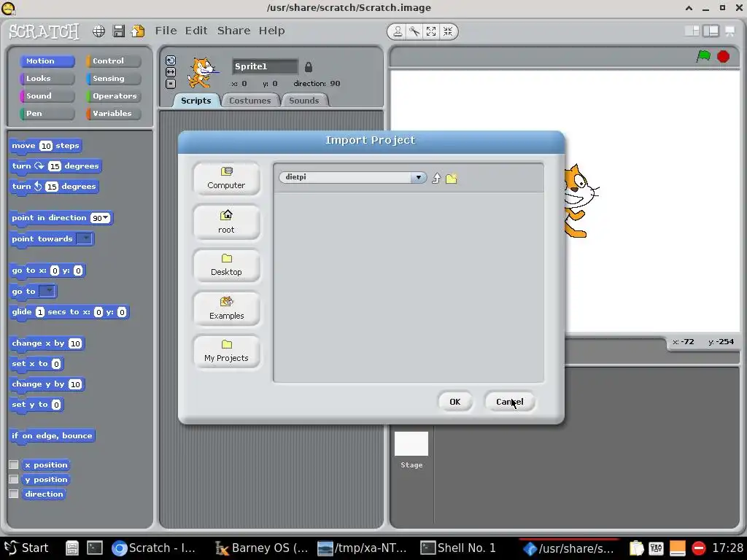Switch to full stage view mode

pyautogui.click(x=711, y=31)
